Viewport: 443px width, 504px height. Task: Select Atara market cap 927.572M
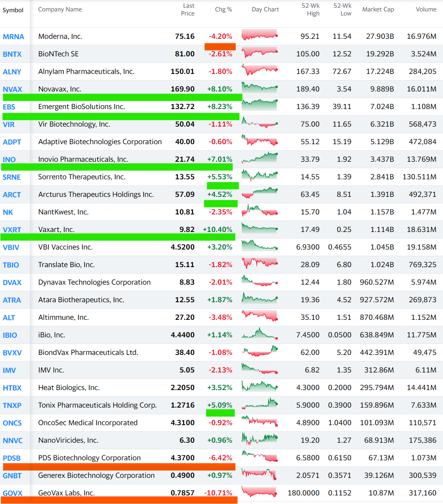coord(377,300)
